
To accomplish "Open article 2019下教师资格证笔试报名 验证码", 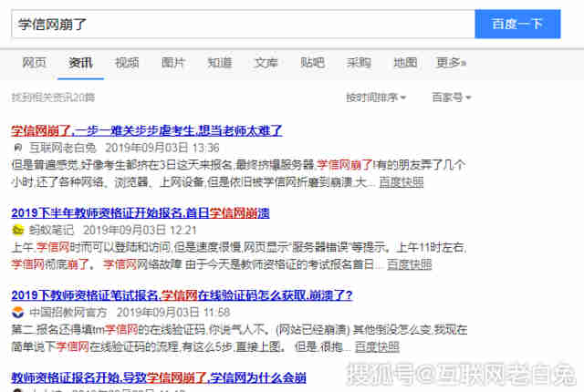I will pos(182,295).
